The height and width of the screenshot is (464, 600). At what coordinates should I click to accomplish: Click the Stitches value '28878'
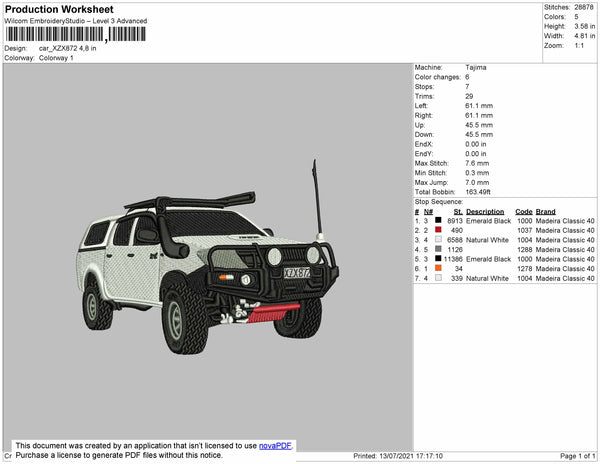click(584, 7)
